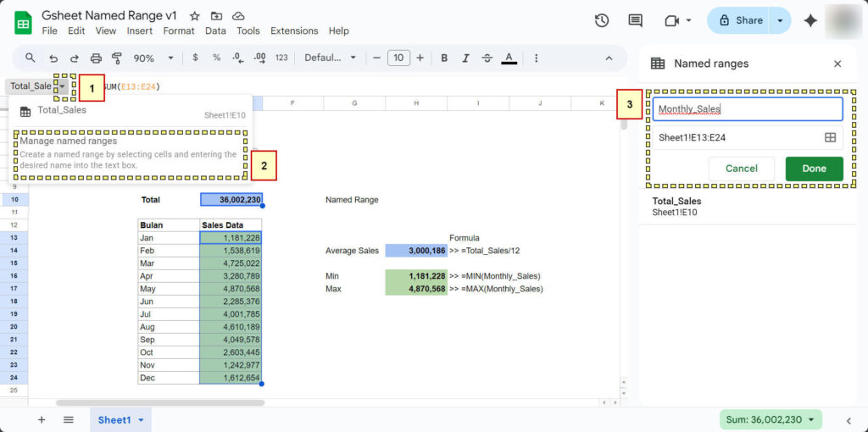868x432 pixels.
Task: Open the more toolbar options menu
Action: (x=536, y=58)
